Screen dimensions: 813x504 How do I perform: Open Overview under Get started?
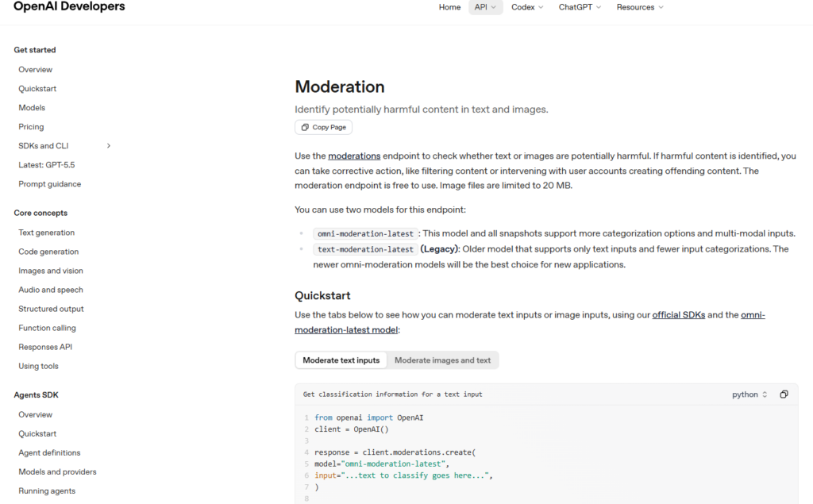pyautogui.click(x=35, y=70)
